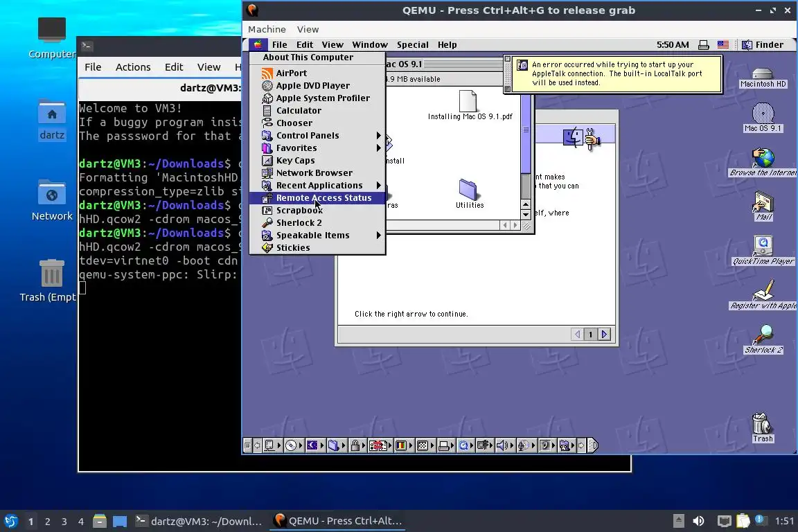Click control strip scroll right arrow
This screenshot has width=798, height=532.
[x=581, y=445]
